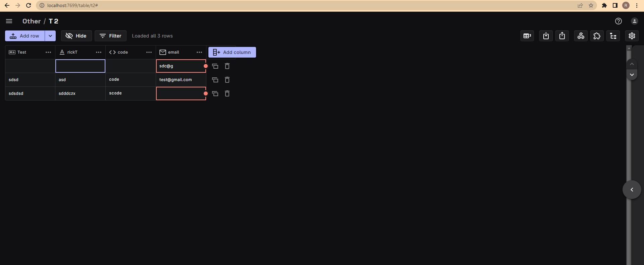
Task: Select the empty email cell in sdsdsd row
Action: (x=181, y=93)
